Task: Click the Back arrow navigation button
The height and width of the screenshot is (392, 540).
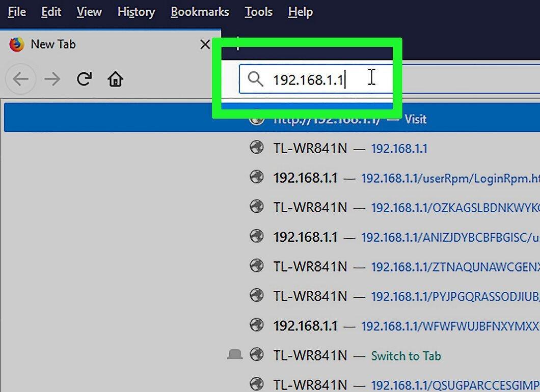Action: pos(20,79)
